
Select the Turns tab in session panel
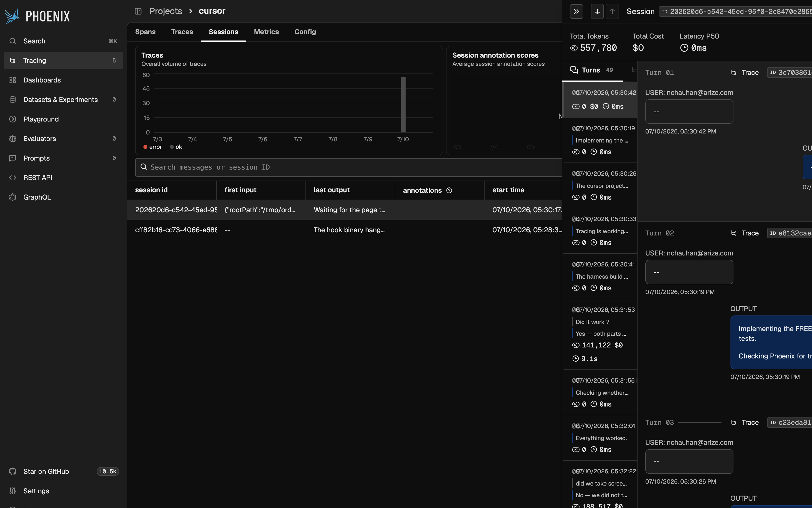(x=592, y=70)
